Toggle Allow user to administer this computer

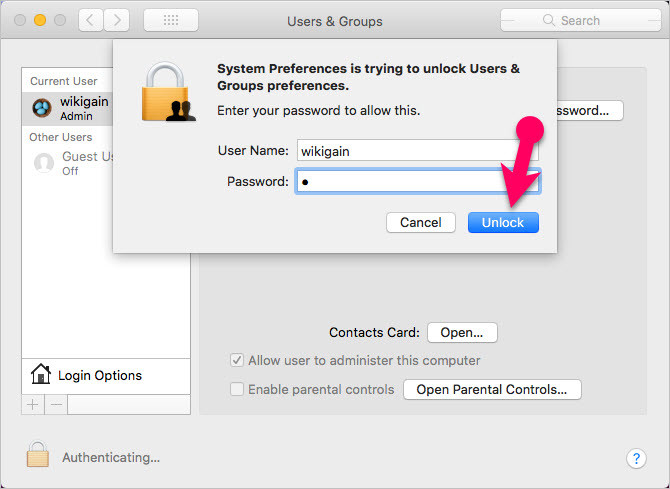[x=237, y=360]
